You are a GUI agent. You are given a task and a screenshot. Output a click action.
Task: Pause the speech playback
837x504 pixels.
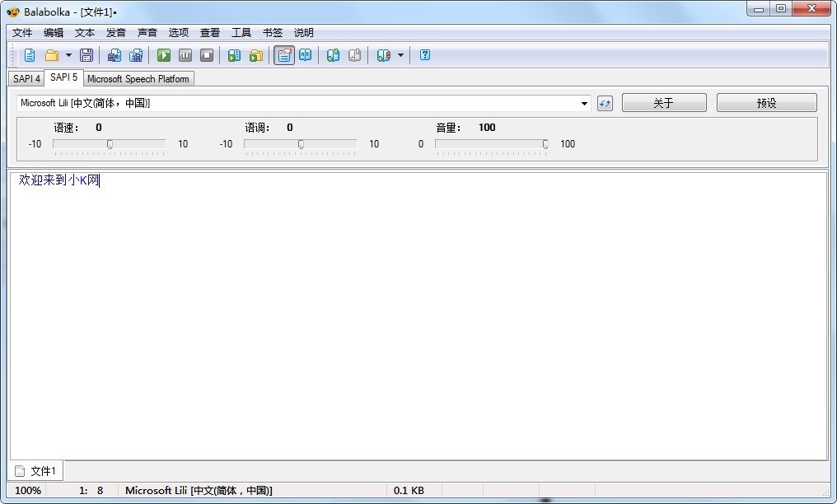(x=185, y=55)
